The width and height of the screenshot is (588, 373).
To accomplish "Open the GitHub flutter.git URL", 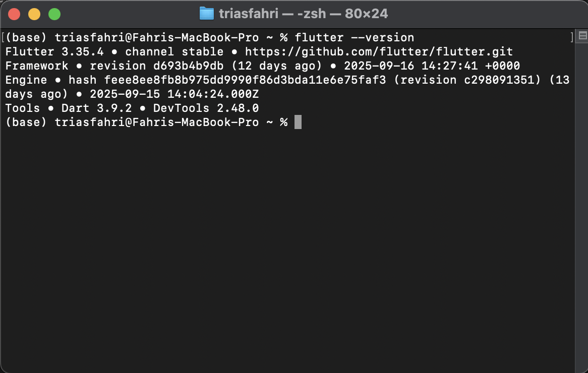I will (379, 52).
